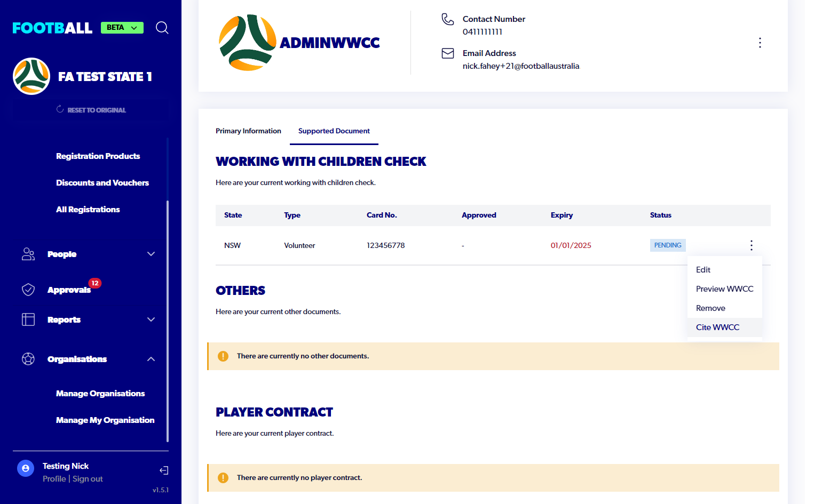The height and width of the screenshot is (504, 814).
Task: Click the Expiry column header
Action: point(562,215)
